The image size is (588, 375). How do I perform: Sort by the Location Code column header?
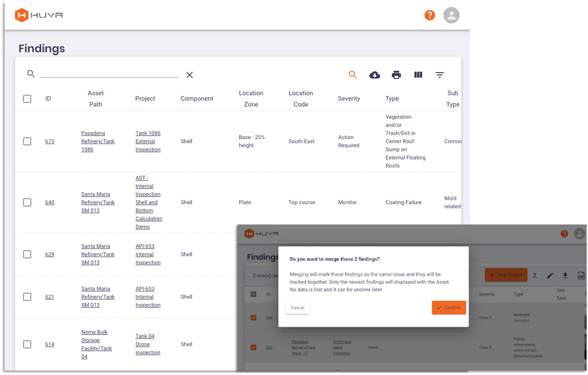[x=301, y=99]
